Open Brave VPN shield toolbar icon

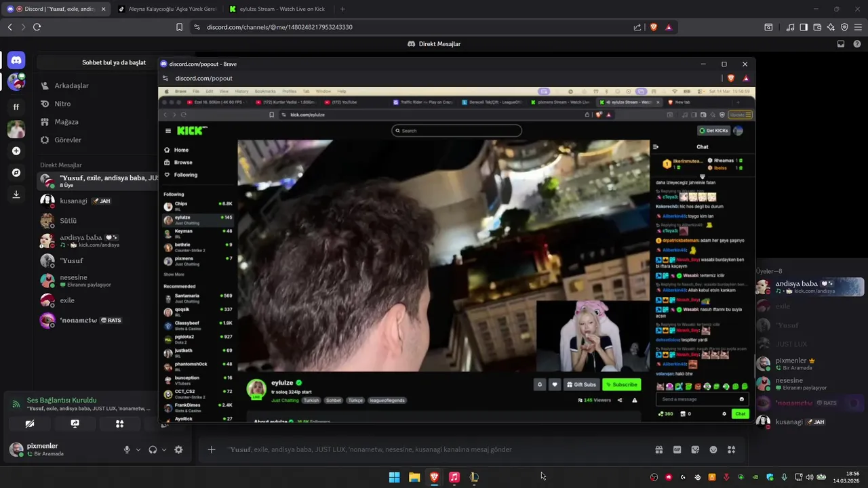pyautogui.click(x=844, y=27)
